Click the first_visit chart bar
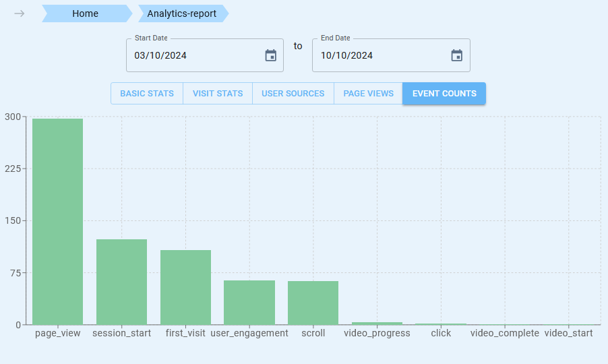Screen dimensions: 608x364 click(185, 287)
